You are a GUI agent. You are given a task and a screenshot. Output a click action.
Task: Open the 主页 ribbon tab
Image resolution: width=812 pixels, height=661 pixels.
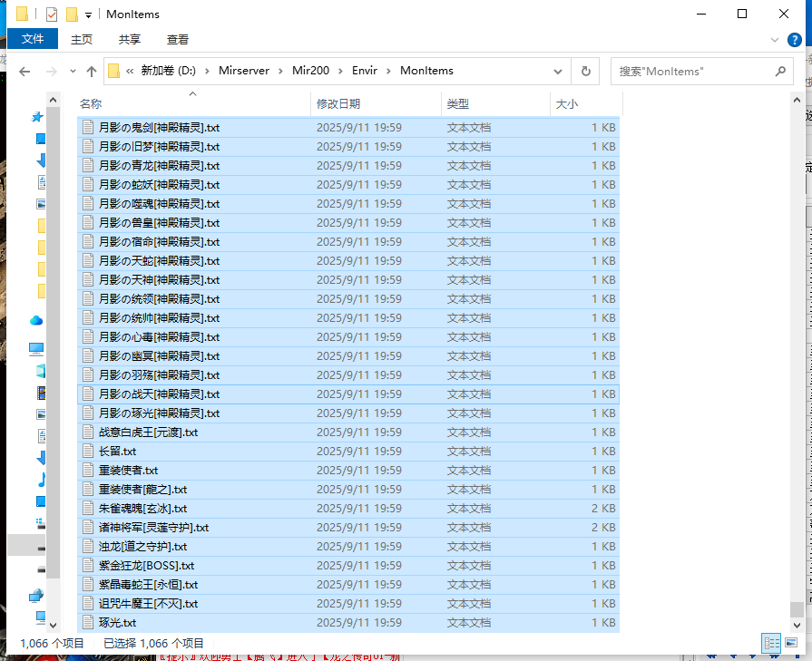click(x=82, y=39)
